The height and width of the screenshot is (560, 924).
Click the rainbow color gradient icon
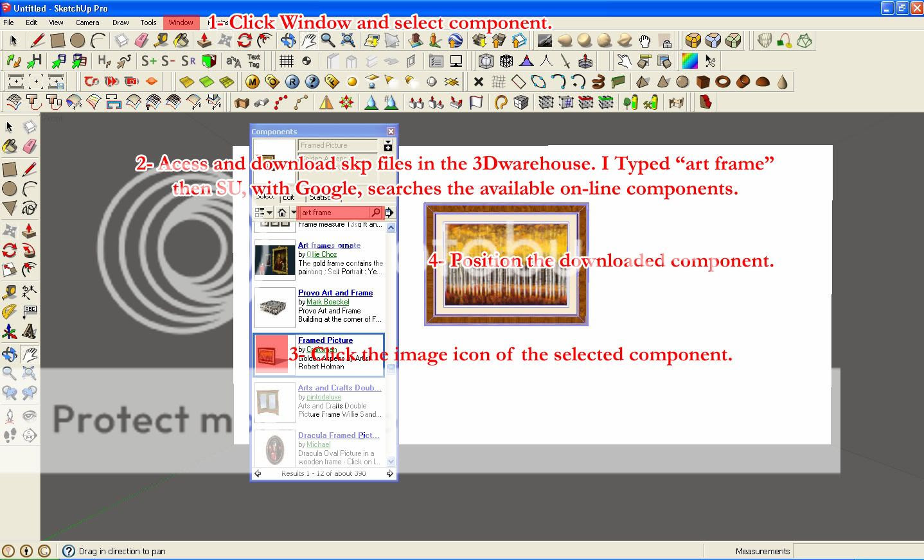click(690, 61)
